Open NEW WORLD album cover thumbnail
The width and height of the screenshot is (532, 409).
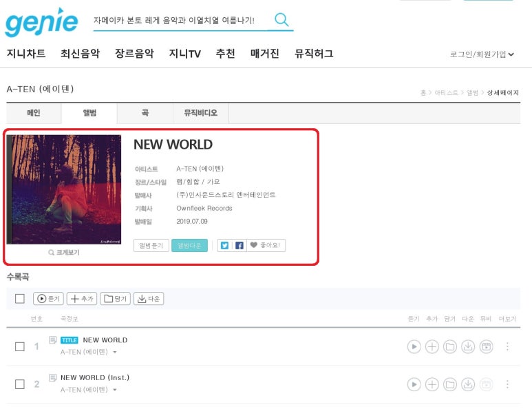pyautogui.click(x=64, y=189)
